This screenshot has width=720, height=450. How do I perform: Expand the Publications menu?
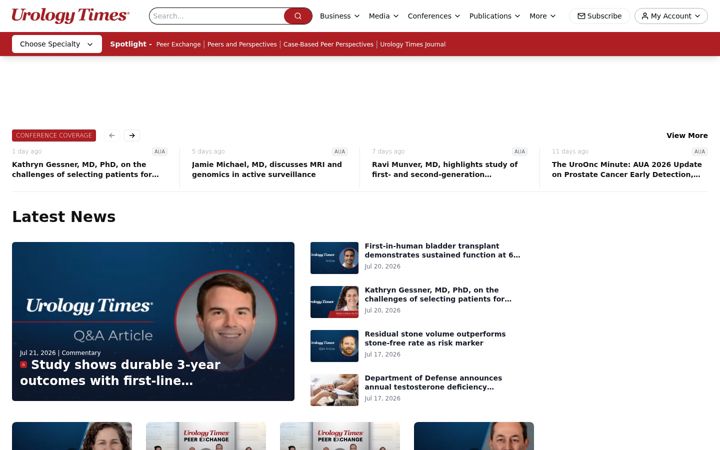495,16
